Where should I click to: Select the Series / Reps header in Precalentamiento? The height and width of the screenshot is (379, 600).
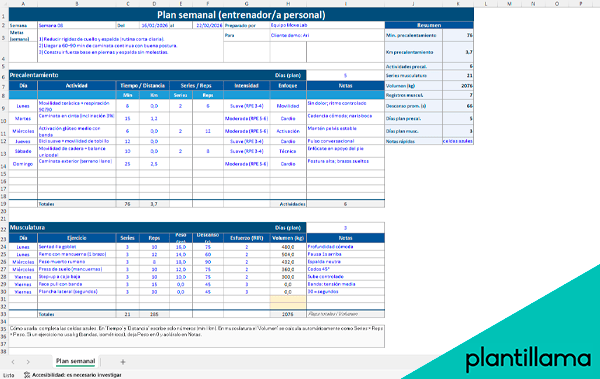pyautogui.click(x=196, y=86)
